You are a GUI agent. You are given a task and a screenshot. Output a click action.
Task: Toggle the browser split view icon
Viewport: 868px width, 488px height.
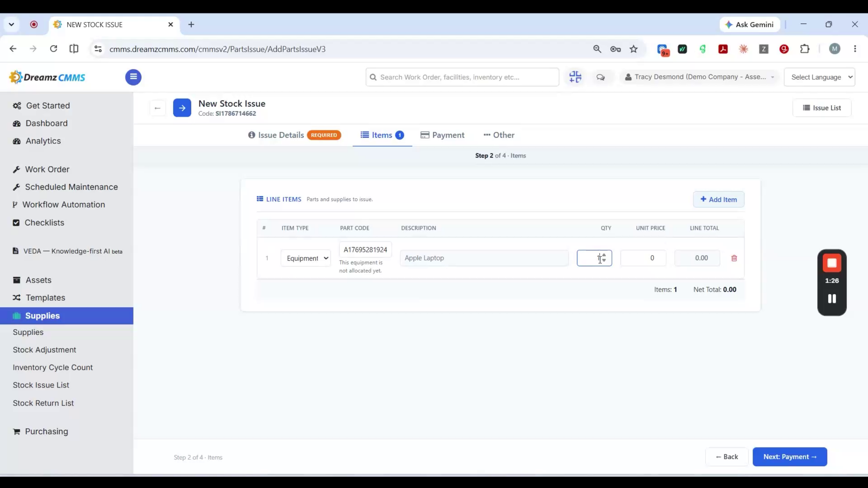click(x=74, y=49)
